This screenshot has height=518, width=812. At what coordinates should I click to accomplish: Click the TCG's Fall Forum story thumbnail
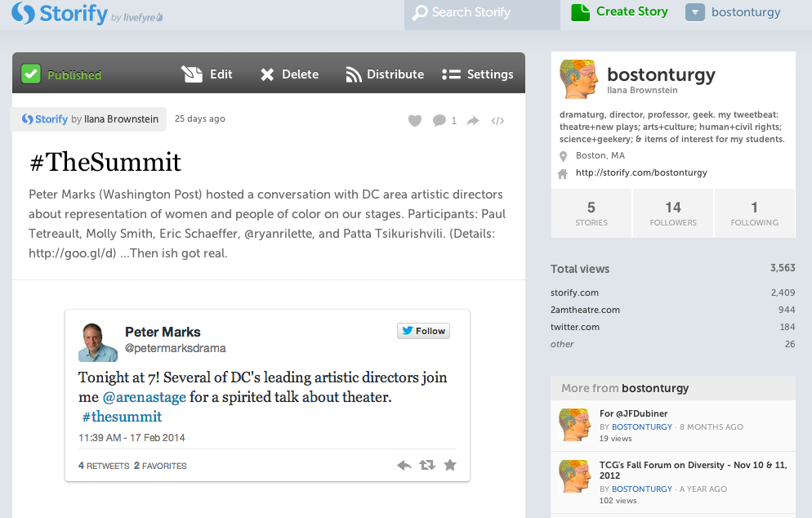(575, 476)
